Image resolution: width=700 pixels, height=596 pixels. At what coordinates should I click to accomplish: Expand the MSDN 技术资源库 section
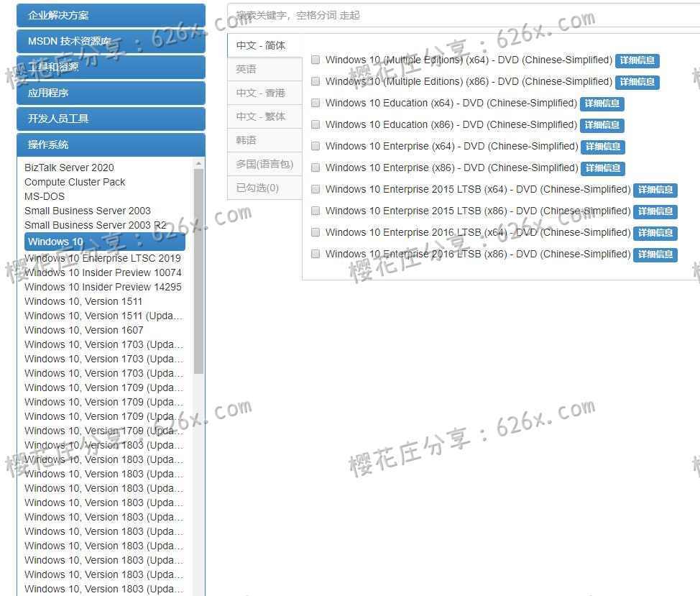[111, 41]
